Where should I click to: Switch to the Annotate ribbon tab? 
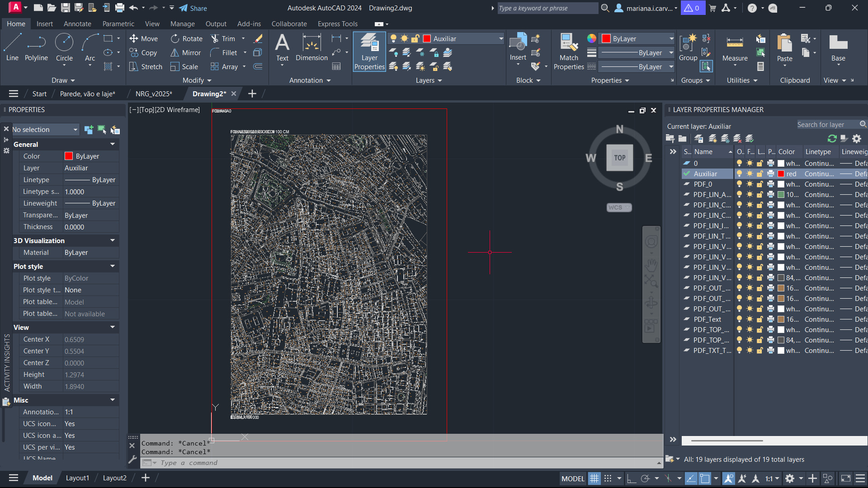click(77, 24)
